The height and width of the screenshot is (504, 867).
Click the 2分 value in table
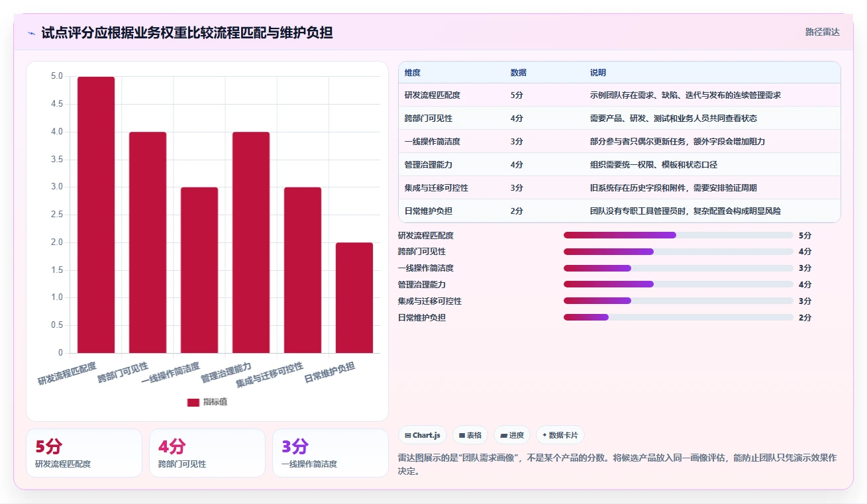517,211
